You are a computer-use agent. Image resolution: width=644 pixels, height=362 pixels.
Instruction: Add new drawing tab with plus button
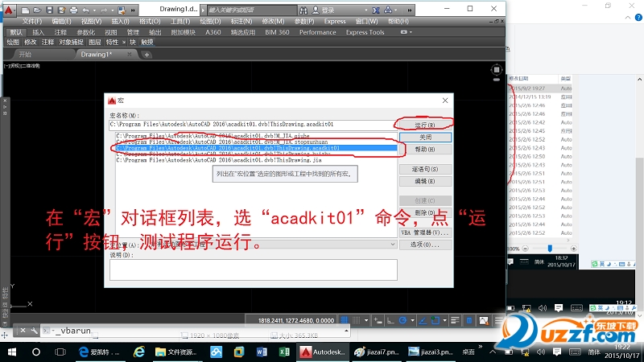[147, 55]
